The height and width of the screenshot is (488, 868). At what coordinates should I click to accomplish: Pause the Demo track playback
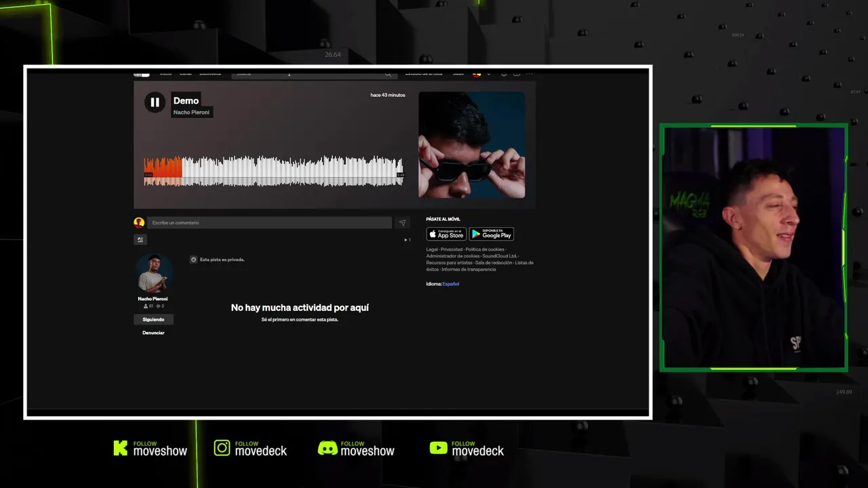(155, 102)
